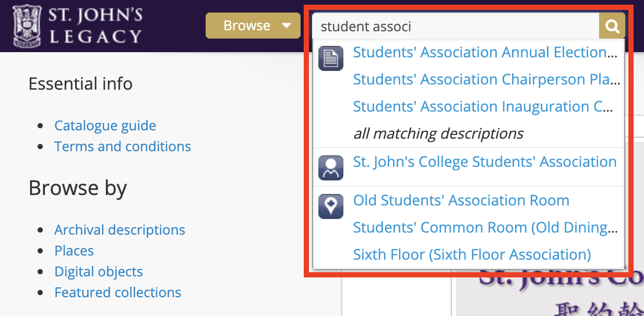
Task: Show all matching descriptions
Action: point(438,133)
